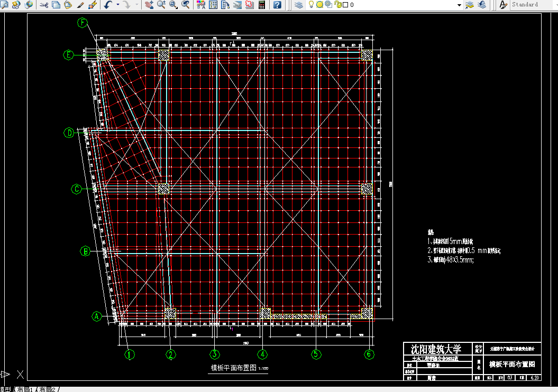Open the Layer Properties Manager
The image size is (558, 392).
pyautogui.click(x=299, y=5)
